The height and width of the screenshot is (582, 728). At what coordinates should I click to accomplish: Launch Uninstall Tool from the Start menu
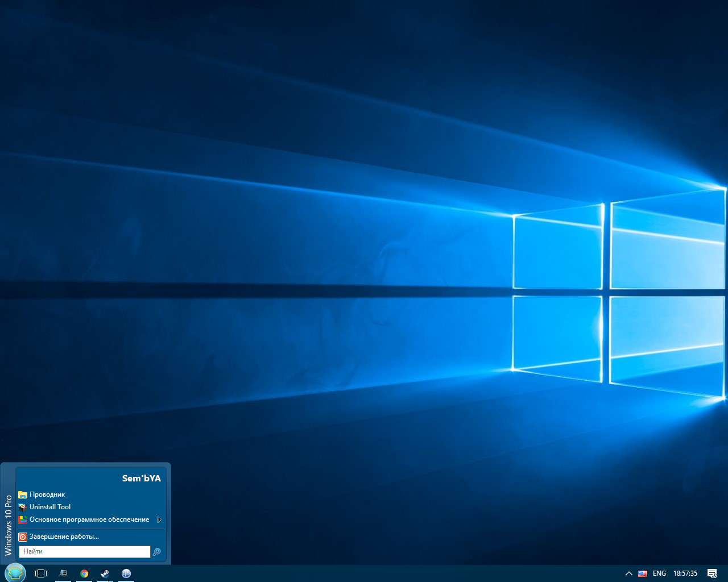click(90, 507)
